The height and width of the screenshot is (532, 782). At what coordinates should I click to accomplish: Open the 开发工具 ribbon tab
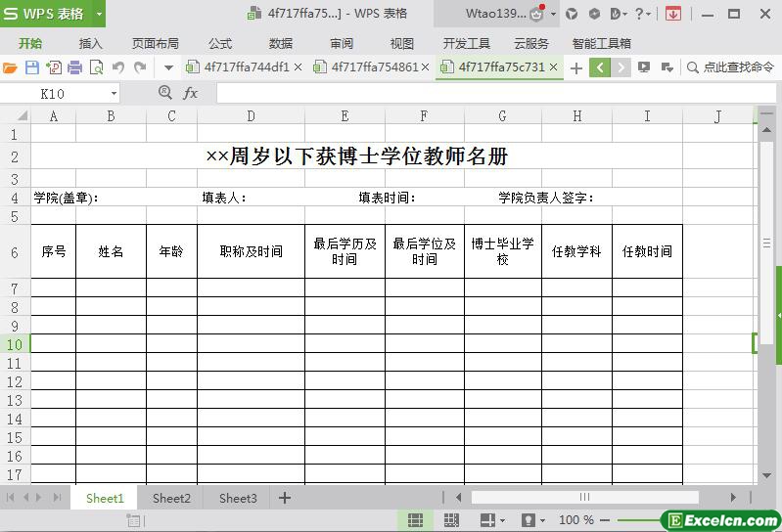tap(467, 44)
